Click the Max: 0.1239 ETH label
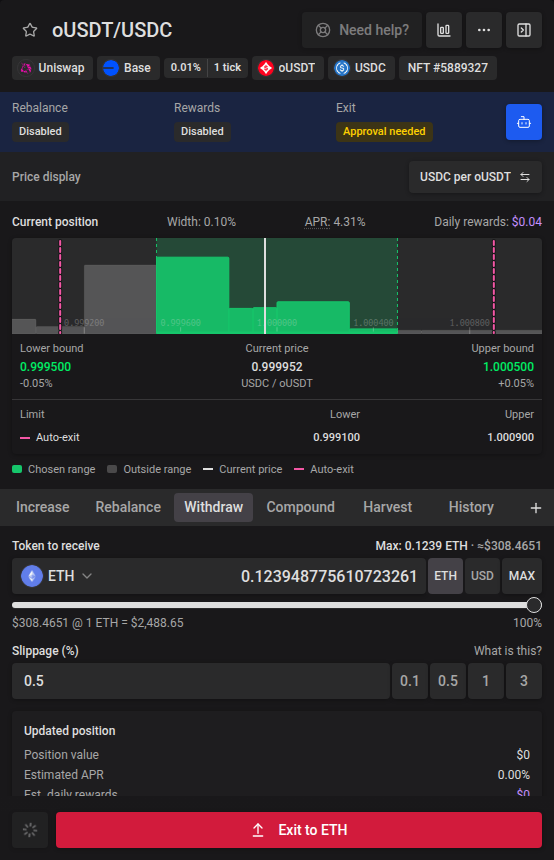The image size is (554, 860). pos(421,546)
